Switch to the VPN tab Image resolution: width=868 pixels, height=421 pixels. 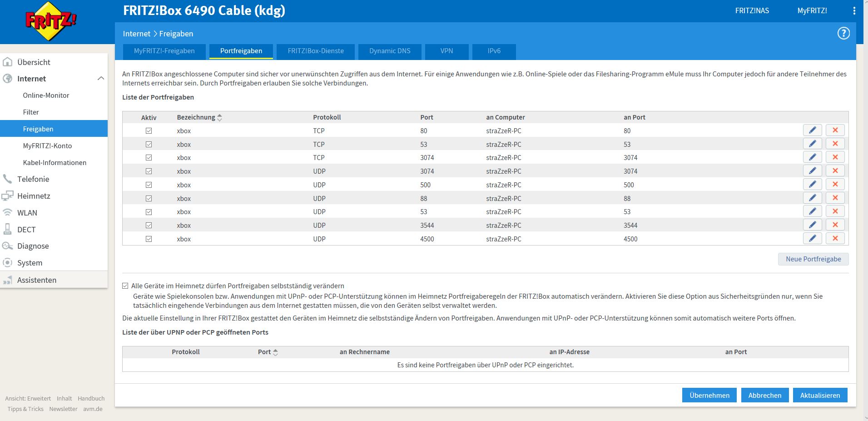click(x=447, y=51)
